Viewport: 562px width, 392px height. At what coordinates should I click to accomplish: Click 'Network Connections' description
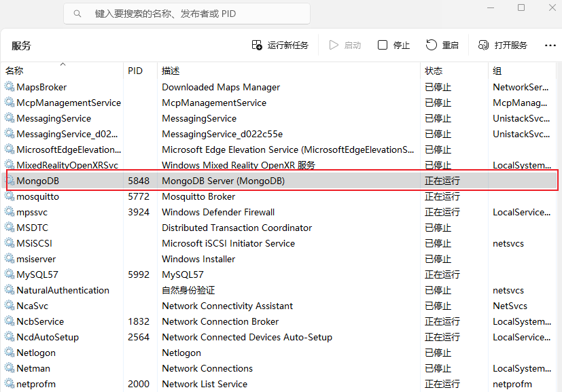pos(207,368)
